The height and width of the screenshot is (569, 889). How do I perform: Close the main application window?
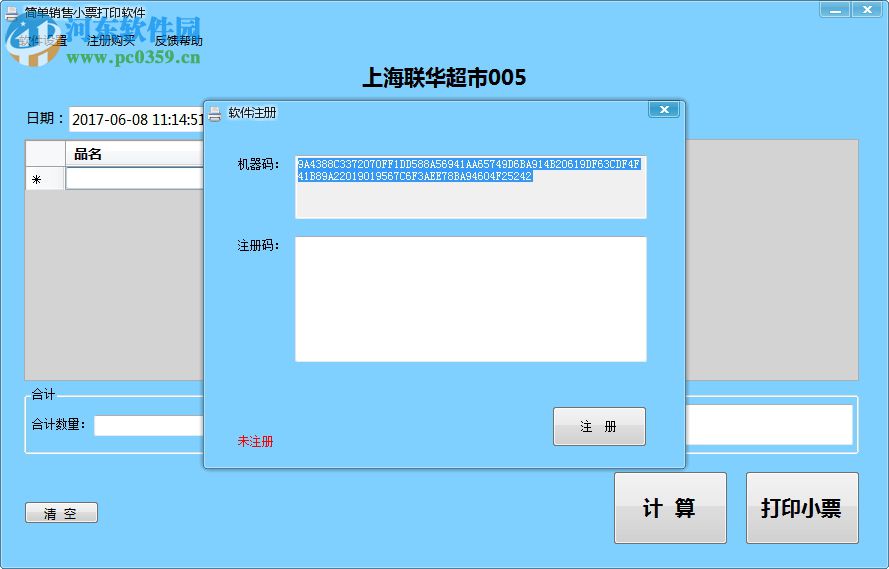[867, 10]
